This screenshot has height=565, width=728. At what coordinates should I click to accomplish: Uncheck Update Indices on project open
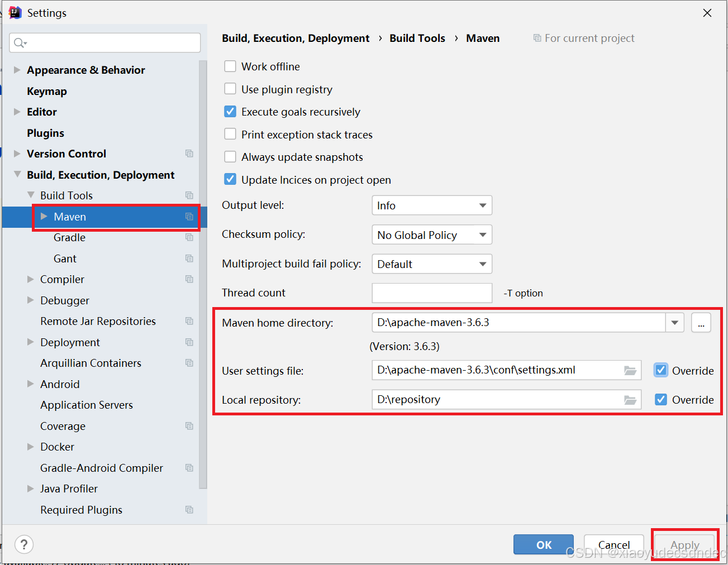coord(230,179)
